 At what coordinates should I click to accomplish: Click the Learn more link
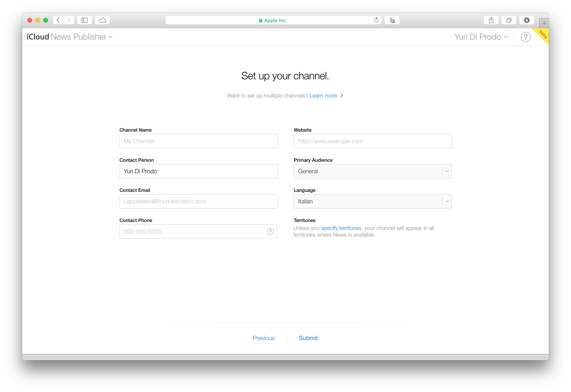click(323, 96)
